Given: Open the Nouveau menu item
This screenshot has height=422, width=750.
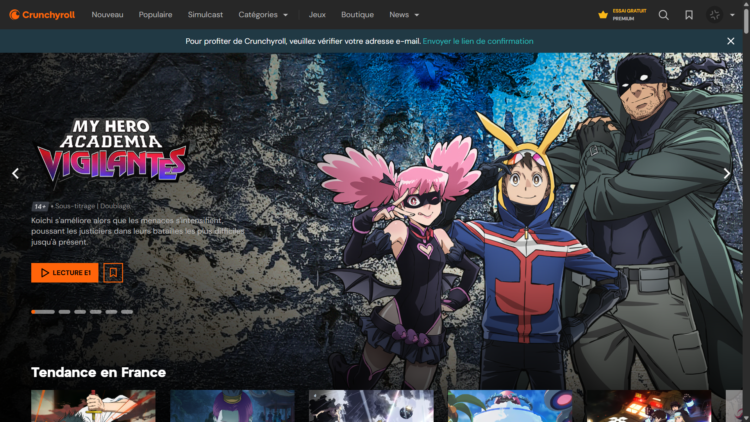Looking at the screenshot, I should 107,15.
